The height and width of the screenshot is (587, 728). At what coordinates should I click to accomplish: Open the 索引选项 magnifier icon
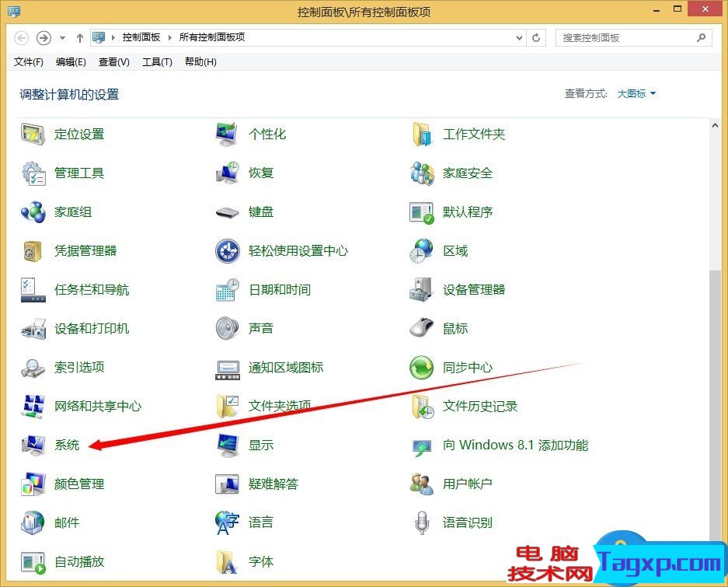[x=33, y=368]
